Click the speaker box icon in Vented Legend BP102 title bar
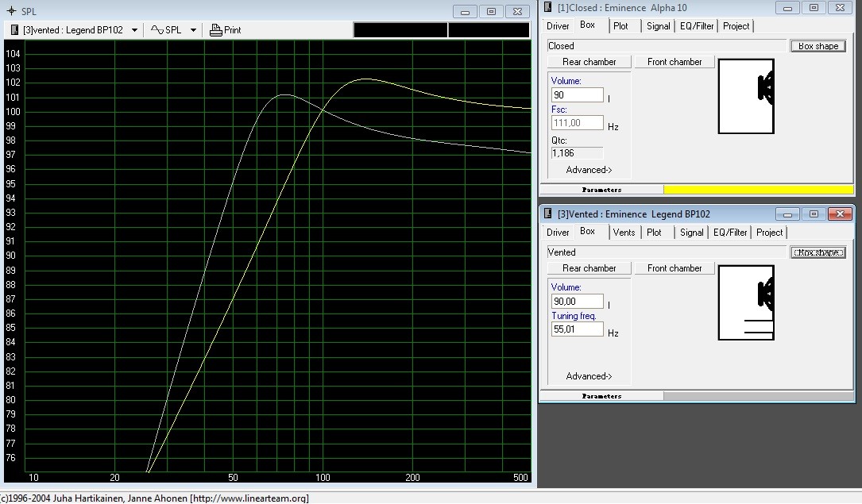 pyautogui.click(x=547, y=214)
